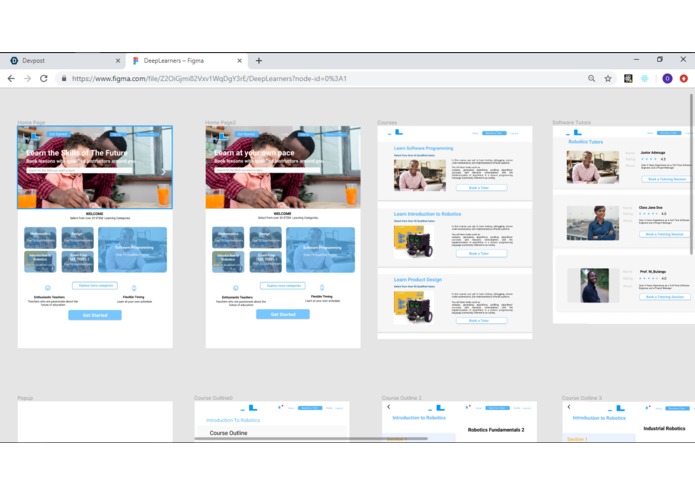Click the Courses frame label
Image resolution: width=695 pixels, height=494 pixels.
387,122
